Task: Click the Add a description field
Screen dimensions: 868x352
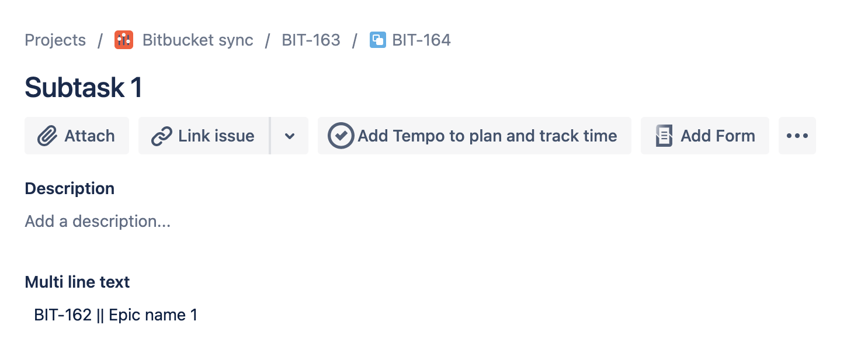Action: point(98,222)
